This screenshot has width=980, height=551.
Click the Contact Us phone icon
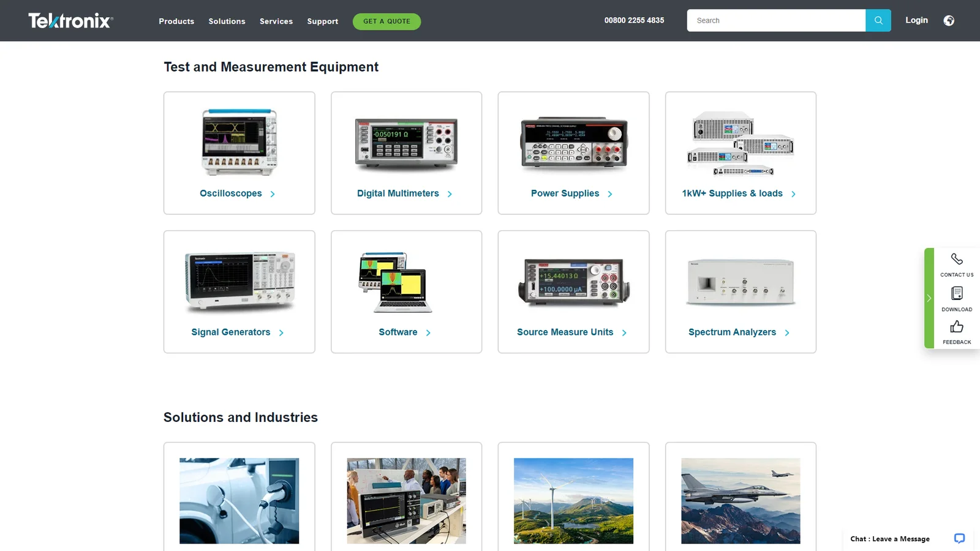pyautogui.click(x=957, y=259)
